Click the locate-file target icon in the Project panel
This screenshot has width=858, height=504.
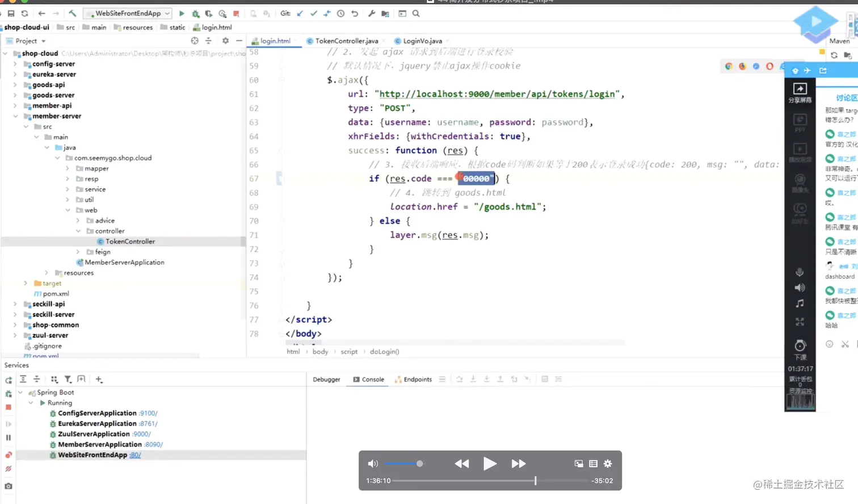pos(195,41)
